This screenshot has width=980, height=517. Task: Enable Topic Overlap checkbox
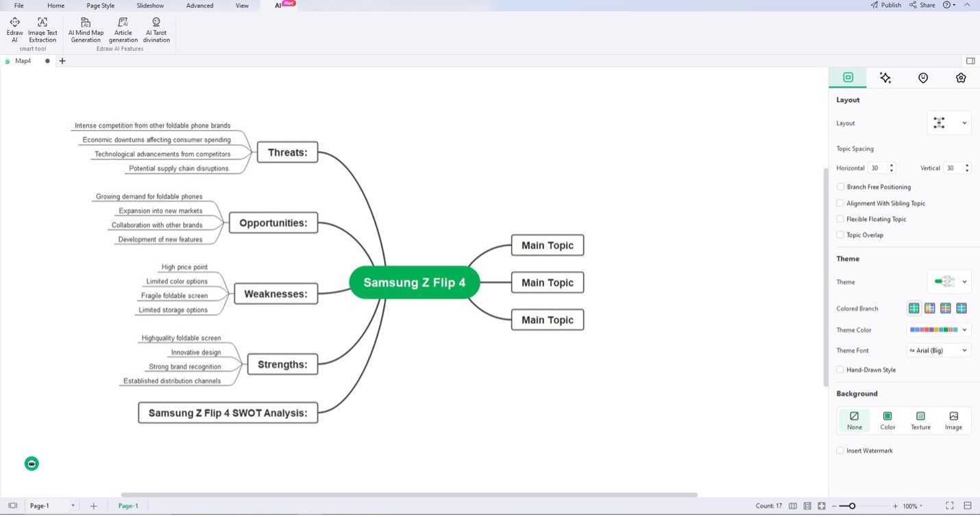[840, 235]
